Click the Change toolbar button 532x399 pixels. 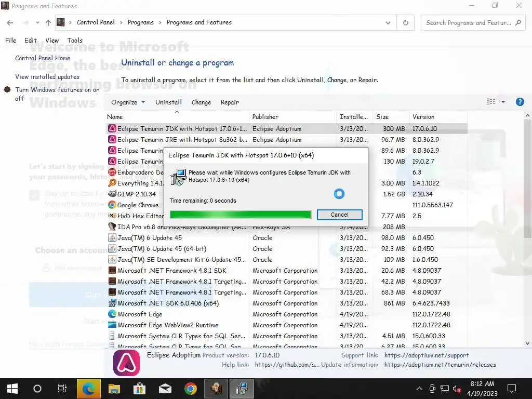tap(201, 102)
